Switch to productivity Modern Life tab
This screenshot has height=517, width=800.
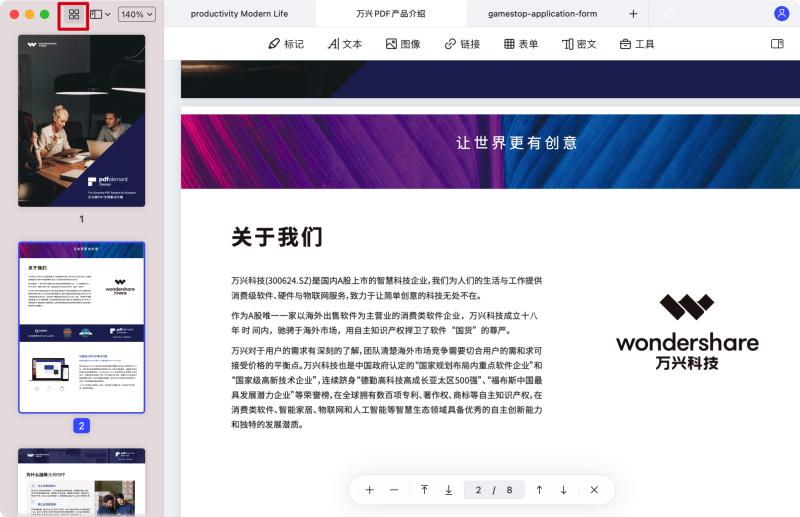(x=239, y=14)
